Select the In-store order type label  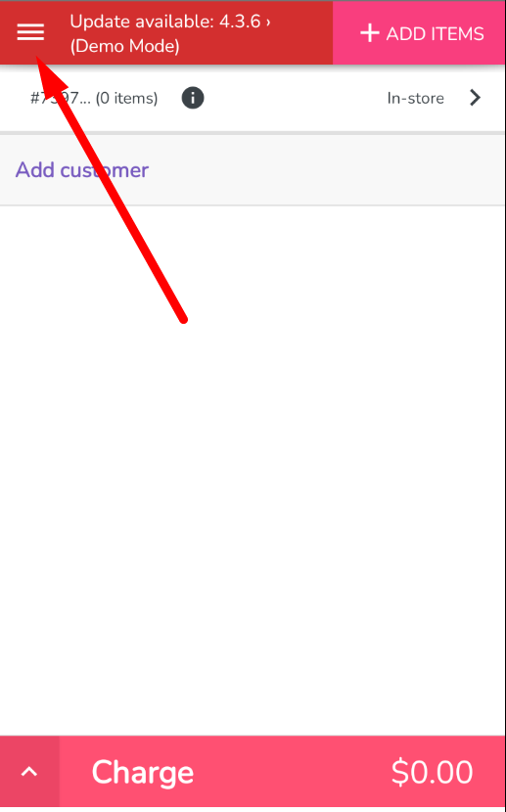tap(415, 98)
